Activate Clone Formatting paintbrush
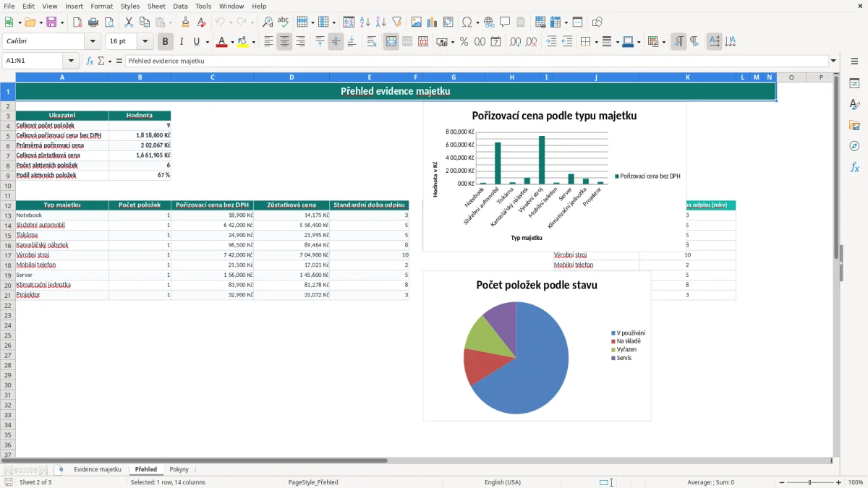Screen dimensions: 868x488 tap(186, 22)
